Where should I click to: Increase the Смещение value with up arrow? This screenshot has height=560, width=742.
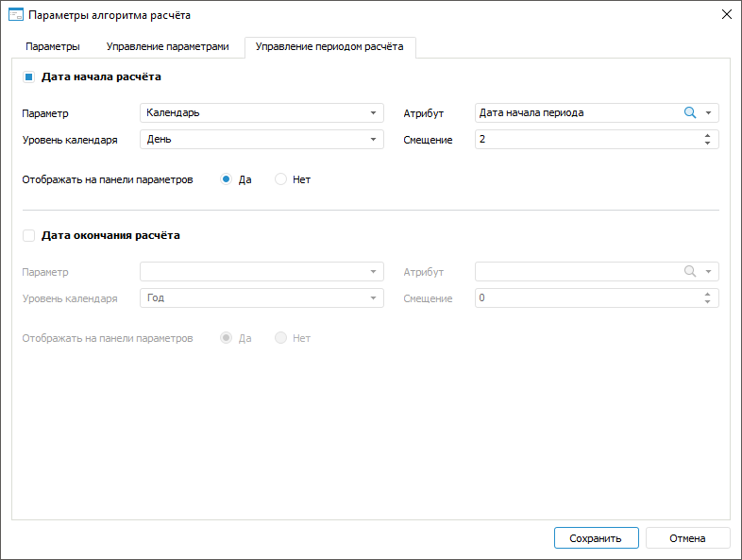pos(707,136)
